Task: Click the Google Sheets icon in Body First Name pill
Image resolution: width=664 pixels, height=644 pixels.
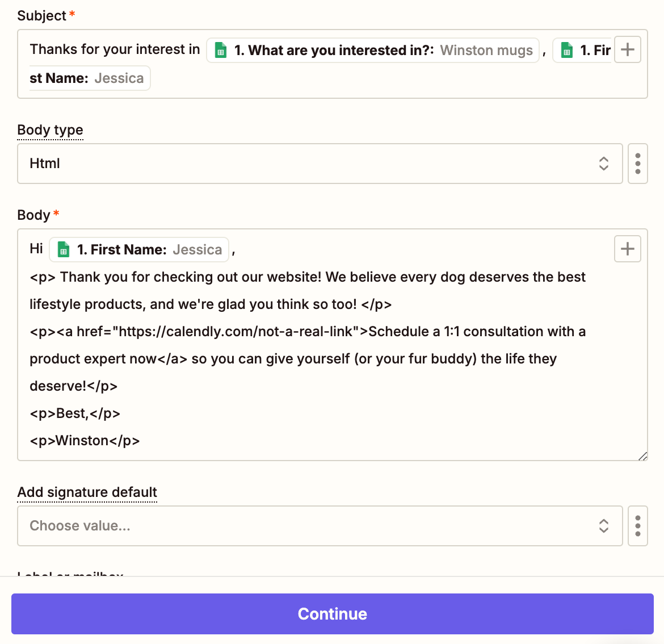Action: (x=64, y=250)
